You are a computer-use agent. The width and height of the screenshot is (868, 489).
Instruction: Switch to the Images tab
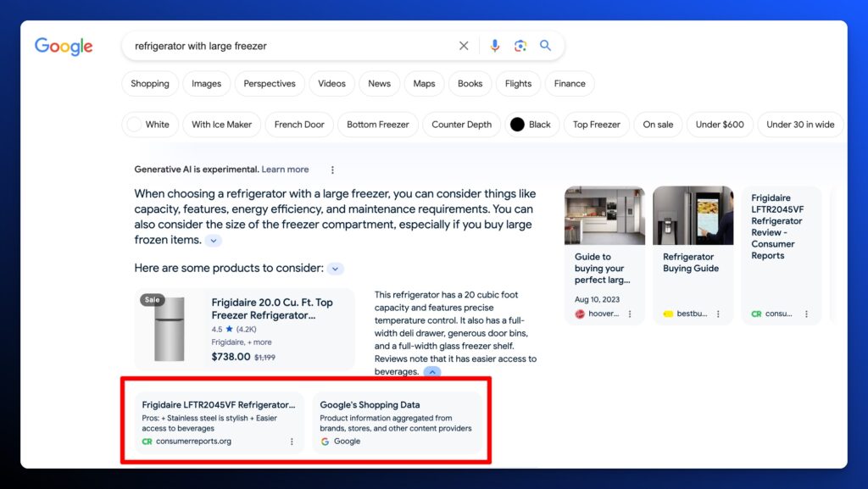coord(206,84)
